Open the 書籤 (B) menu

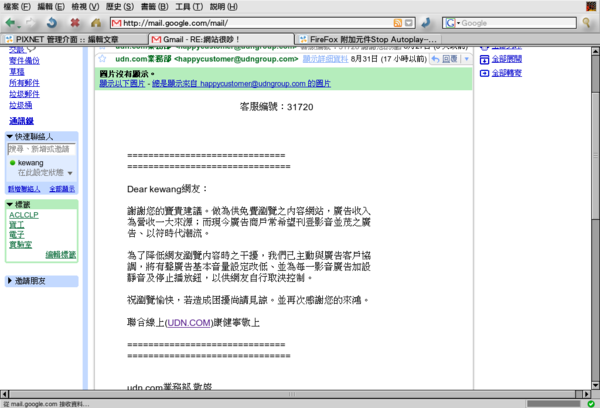tap(155, 7)
